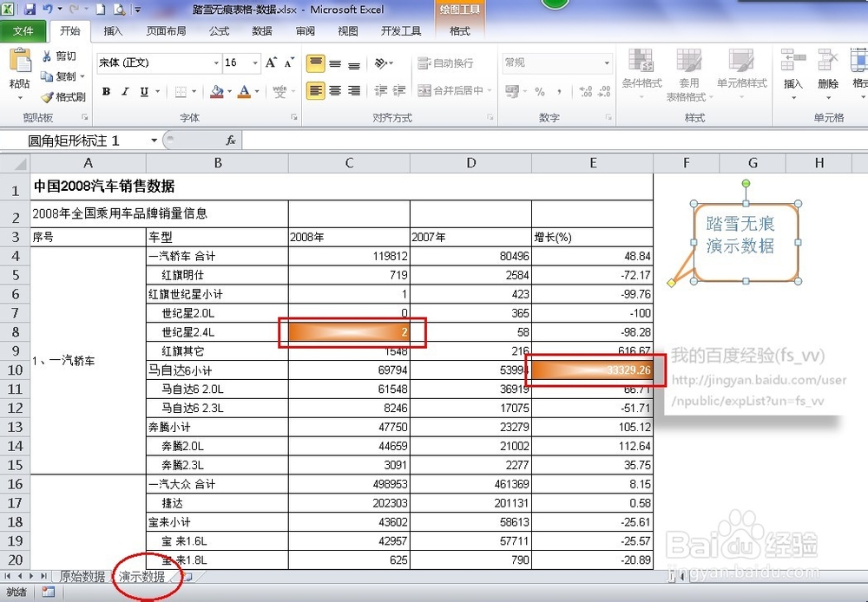Toggle align text left
The image size is (868, 602).
click(x=316, y=90)
